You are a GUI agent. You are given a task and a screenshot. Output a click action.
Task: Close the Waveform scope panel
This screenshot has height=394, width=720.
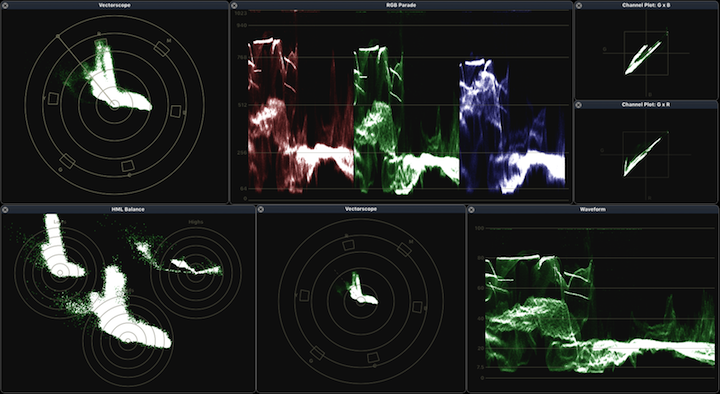point(471,209)
